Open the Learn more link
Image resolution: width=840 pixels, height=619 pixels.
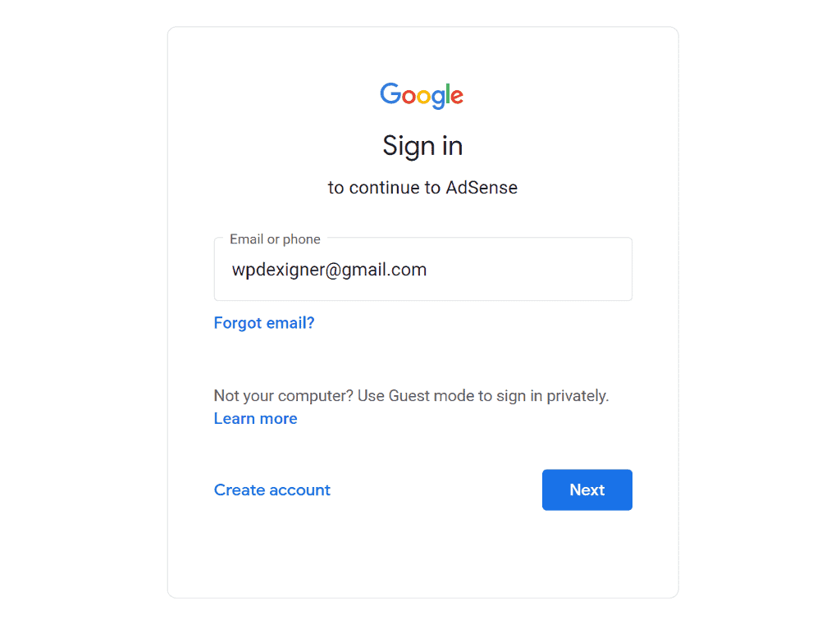click(255, 418)
